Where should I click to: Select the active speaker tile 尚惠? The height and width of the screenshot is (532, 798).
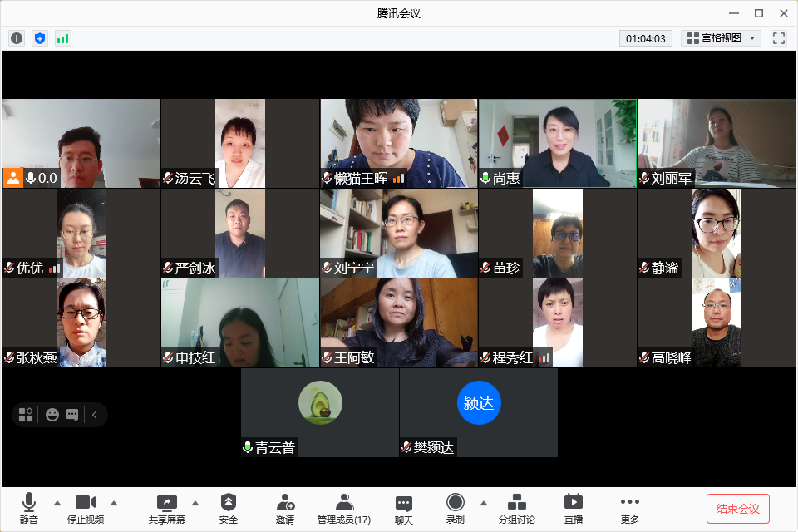(x=557, y=143)
